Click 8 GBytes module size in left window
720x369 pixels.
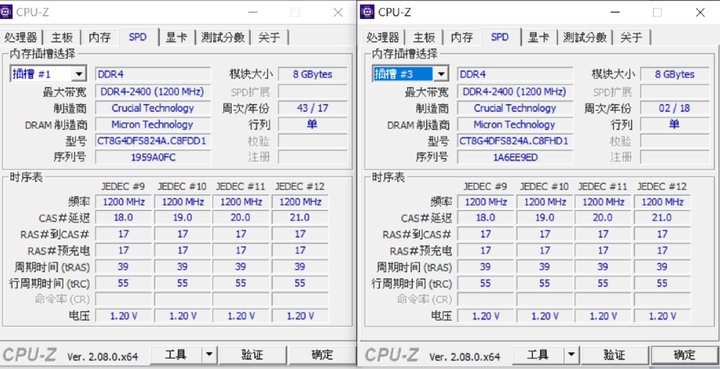pos(312,74)
